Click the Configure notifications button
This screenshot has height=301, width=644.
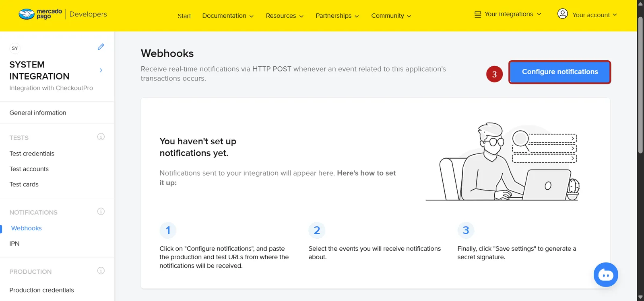coord(560,72)
